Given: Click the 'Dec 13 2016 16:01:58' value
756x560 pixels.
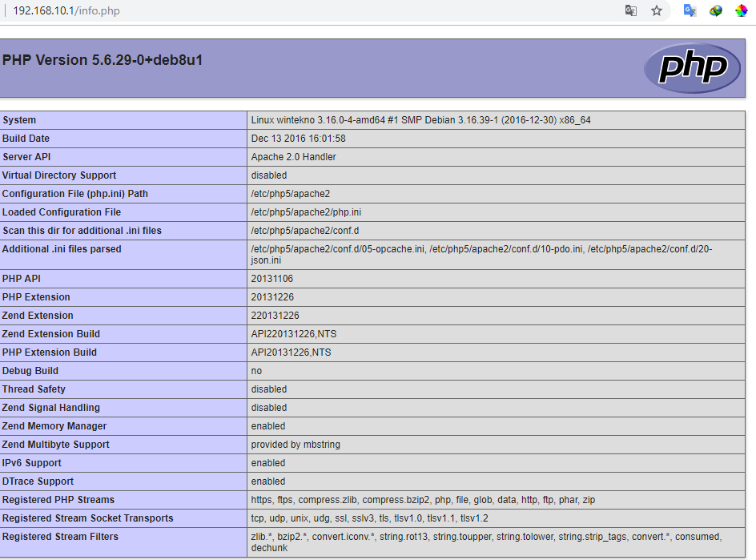Looking at the screenshot, I should click(x=298, y=139).
